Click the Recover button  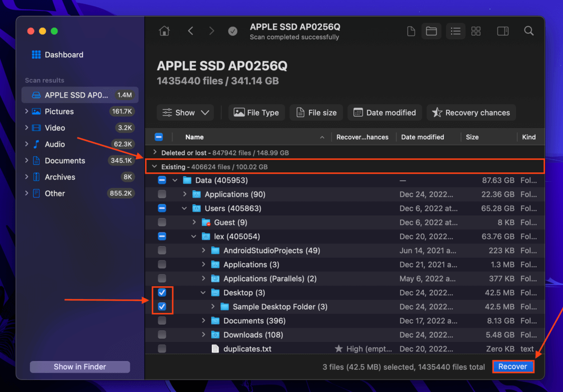(x=513, y=367)
